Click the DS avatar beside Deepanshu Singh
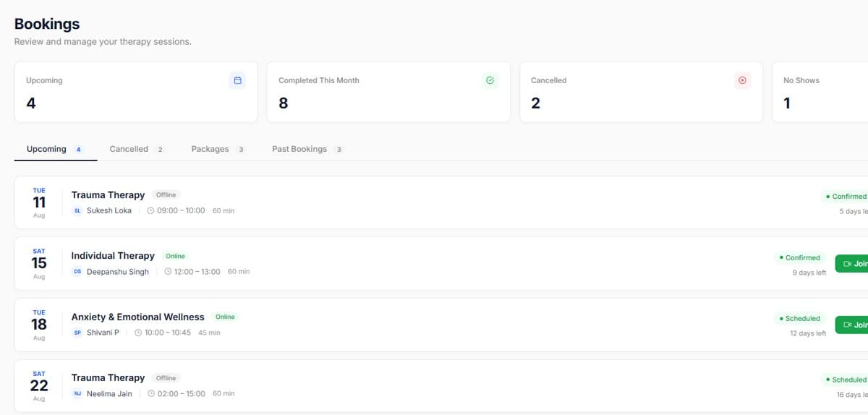 [x=77, y=272]
